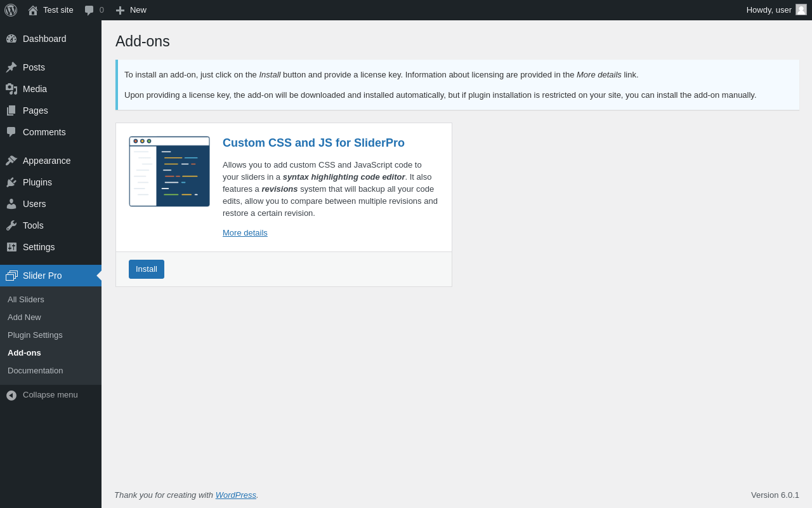Open the comments bubble icon in admin bar

(x=89, y=10)
